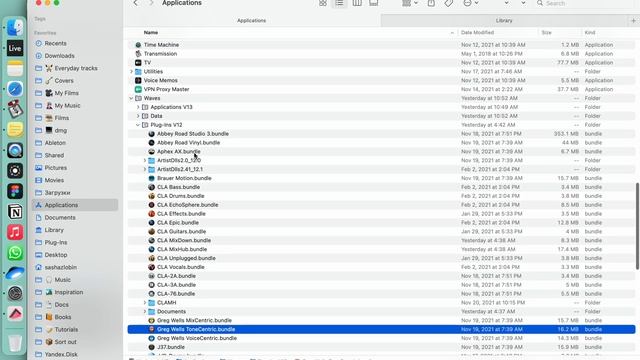Open WhatsApp from the Dock
This screenshot has height=360, width=640.
15,253
